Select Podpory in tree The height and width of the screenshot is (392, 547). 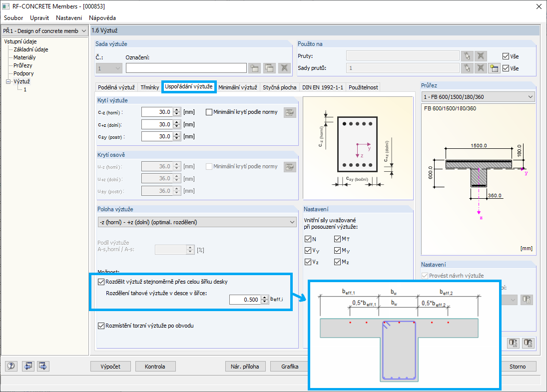click(x=23, y=73)
